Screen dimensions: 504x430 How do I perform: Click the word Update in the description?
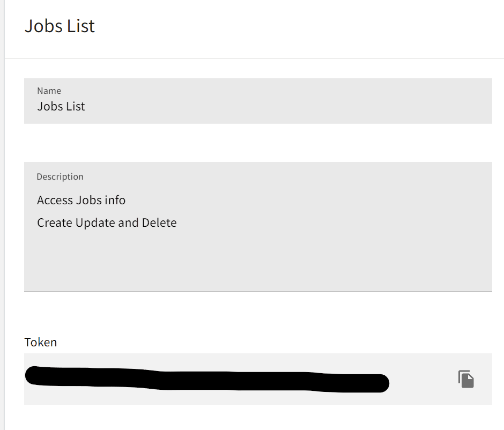95,223
